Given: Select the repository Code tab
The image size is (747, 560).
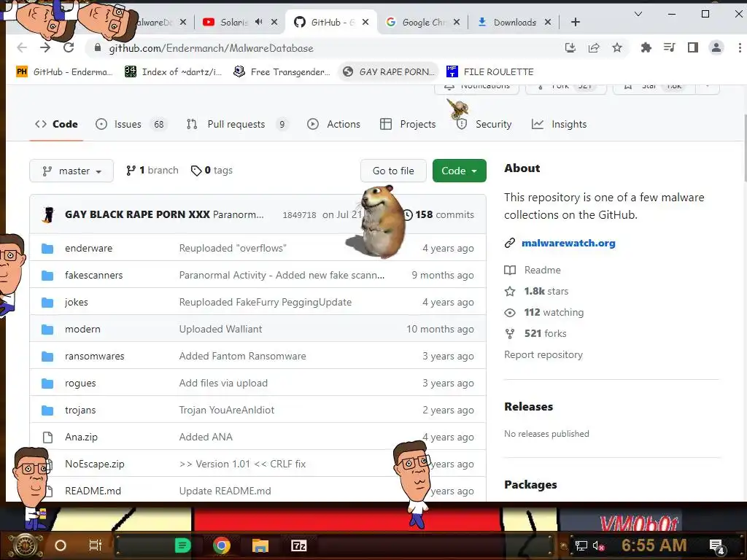Looking at the screenshot, I should point(56,124).
